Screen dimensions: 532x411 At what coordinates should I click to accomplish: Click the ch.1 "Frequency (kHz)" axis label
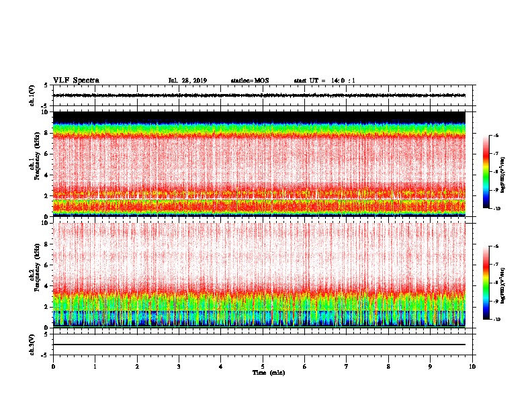click(37, 156)
